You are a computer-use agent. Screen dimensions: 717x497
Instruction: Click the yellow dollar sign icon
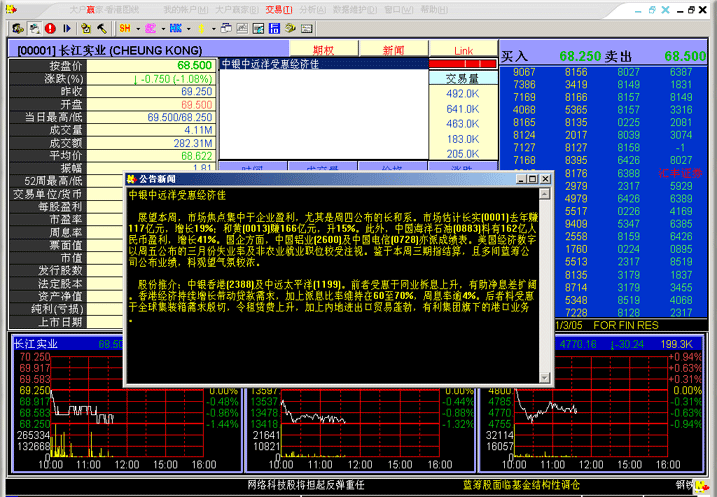[201, 28]
